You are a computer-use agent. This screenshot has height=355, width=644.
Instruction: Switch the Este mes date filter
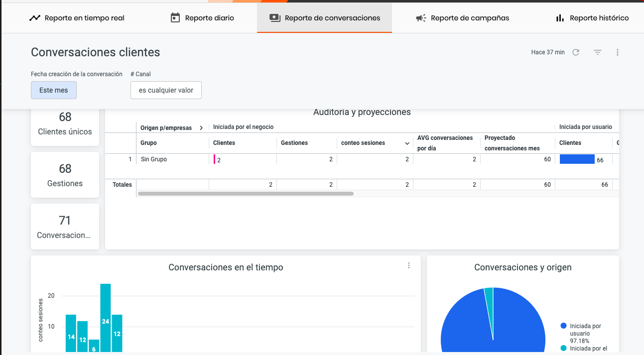(x=53, y=90)
